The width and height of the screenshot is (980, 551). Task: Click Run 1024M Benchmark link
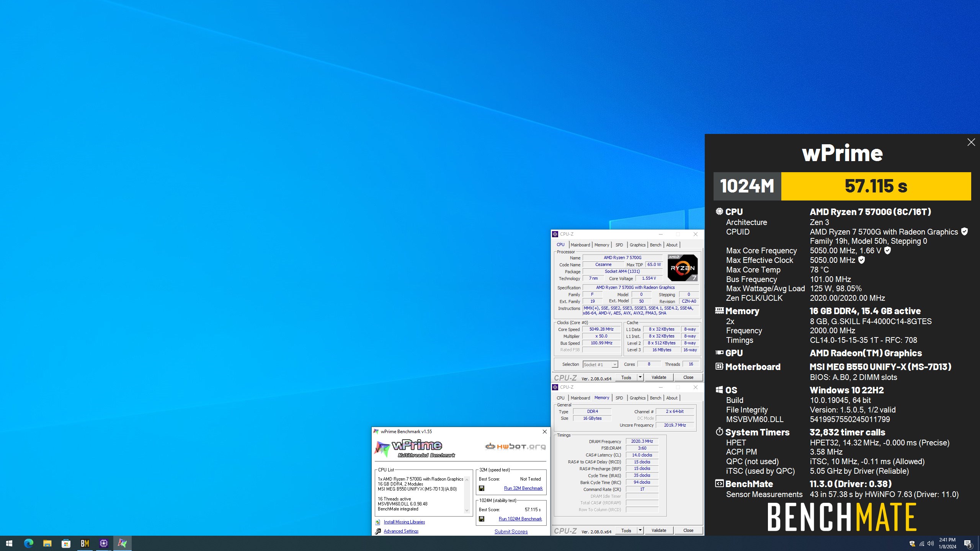520,519
